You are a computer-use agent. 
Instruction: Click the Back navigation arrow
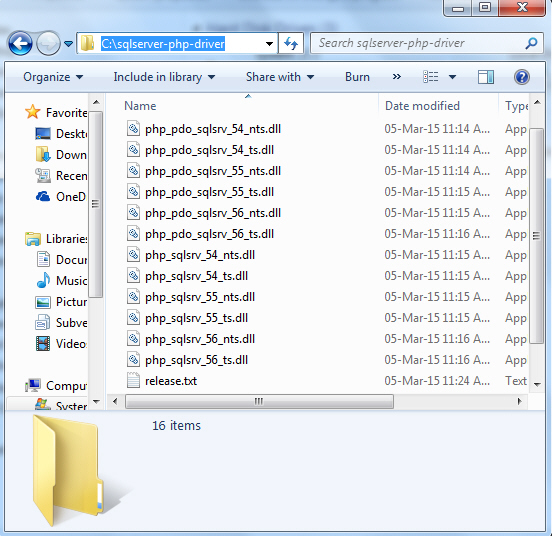(x=20, y=44)
